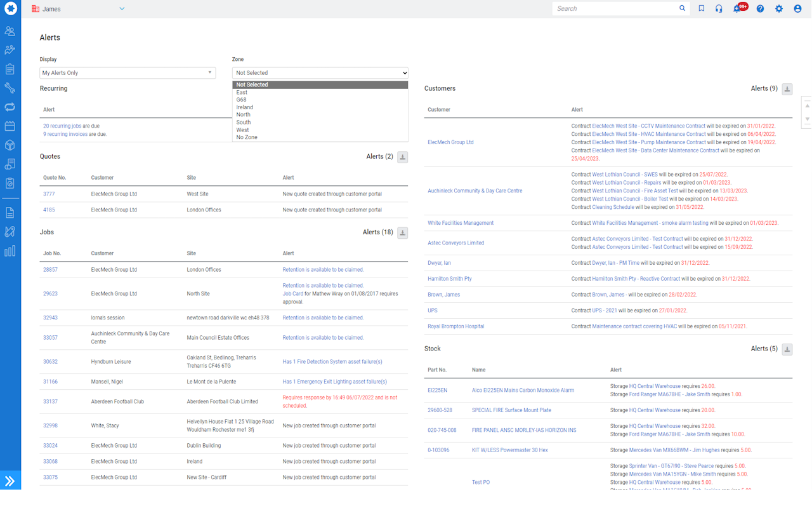
Task: Open the bar chart reports icon in sidebar
Action: coord(10,251)
